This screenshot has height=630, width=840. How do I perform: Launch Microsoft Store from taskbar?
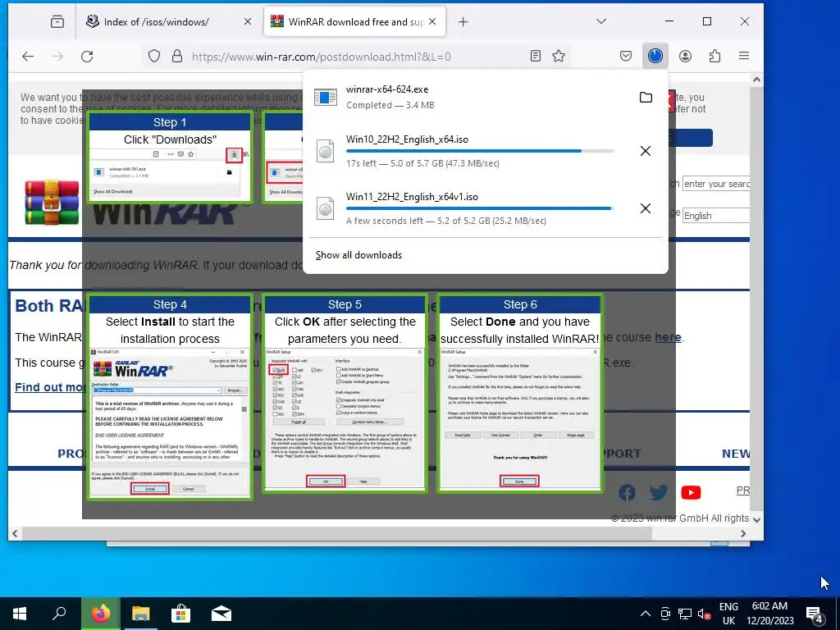tap(181, 614)
